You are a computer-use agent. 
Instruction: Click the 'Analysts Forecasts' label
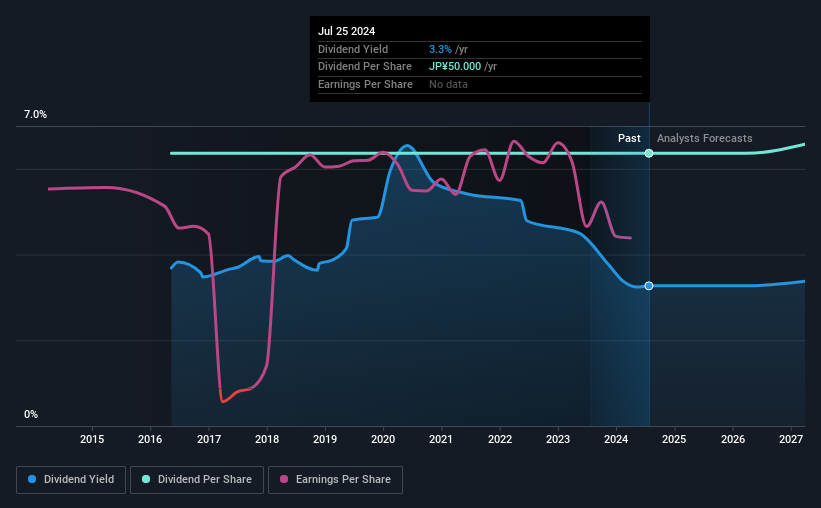tap(704, 138)
